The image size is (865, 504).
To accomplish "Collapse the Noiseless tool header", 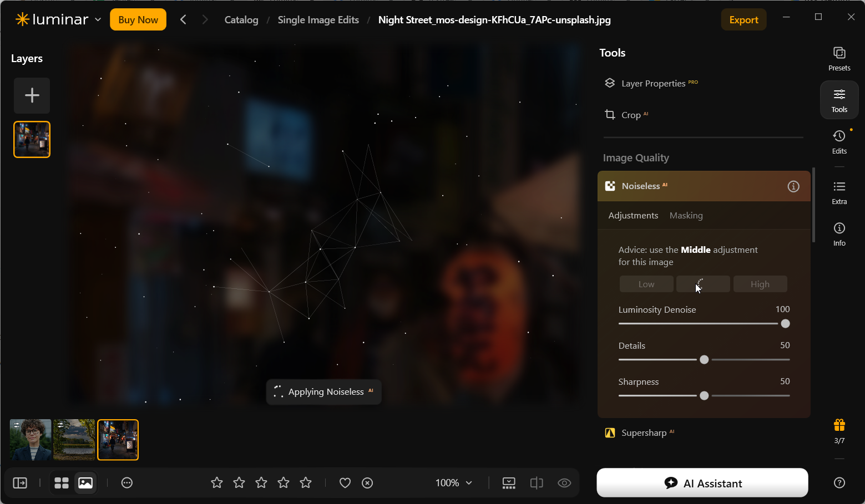I will (x=704, y=186).
